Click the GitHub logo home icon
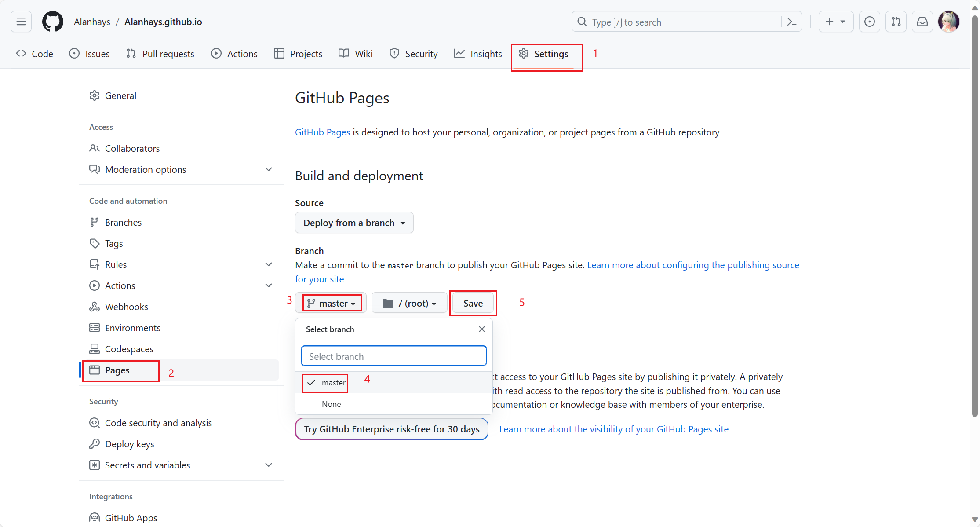The image size is (980, 527). 52,22
